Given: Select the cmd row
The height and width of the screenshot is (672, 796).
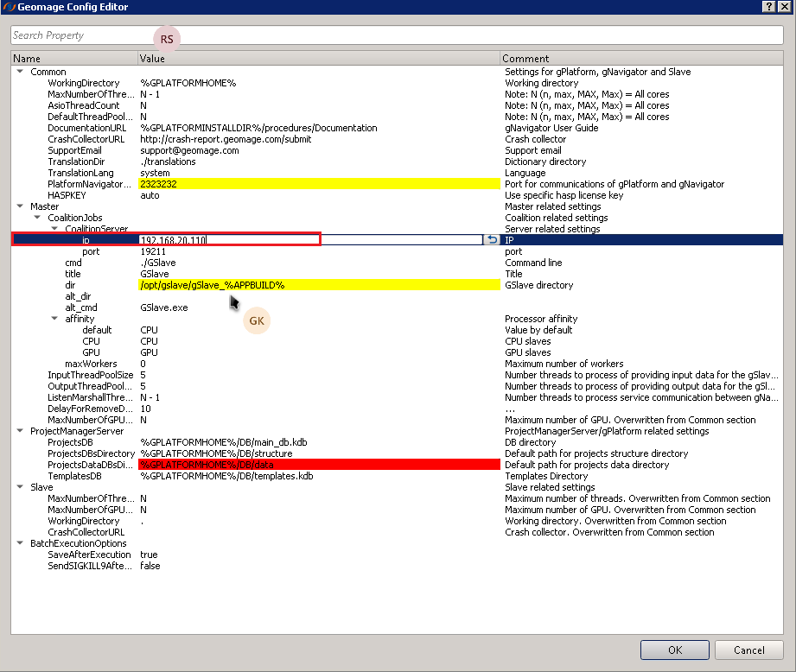Looking at the screenshot, I should click(397, 263).
